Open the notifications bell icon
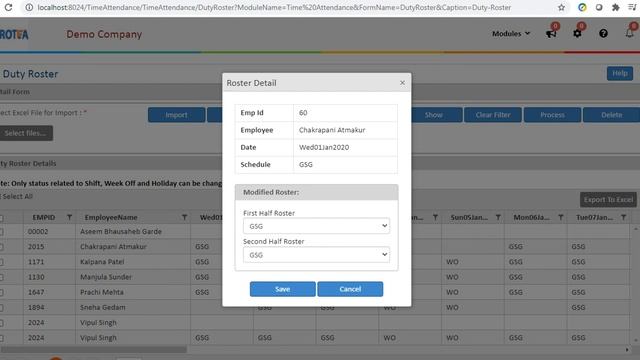The height and width of the screenshot is (360, 640). point(629,33)
